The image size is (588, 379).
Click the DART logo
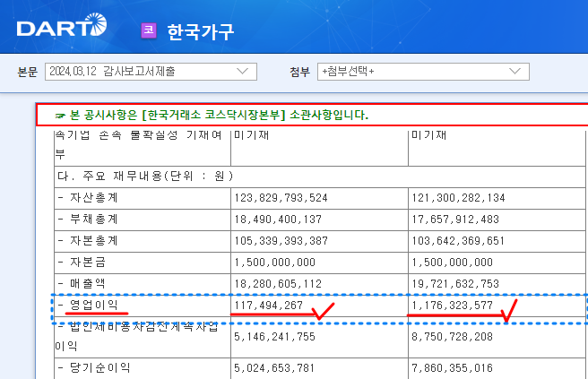[x=62, y=25]
